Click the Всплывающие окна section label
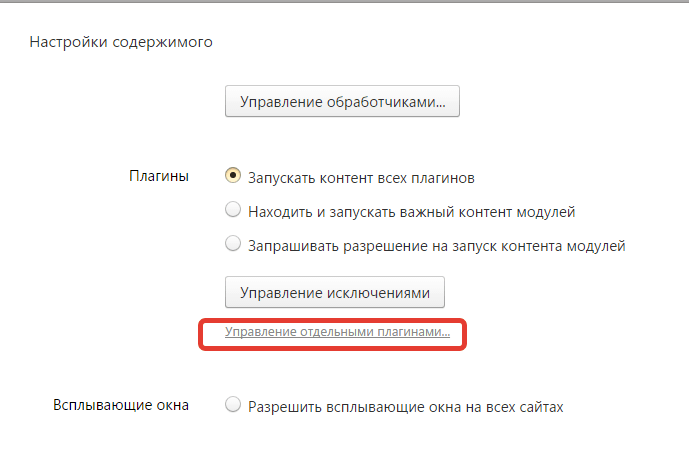689x473 pixels. click(x=121, y=405)
